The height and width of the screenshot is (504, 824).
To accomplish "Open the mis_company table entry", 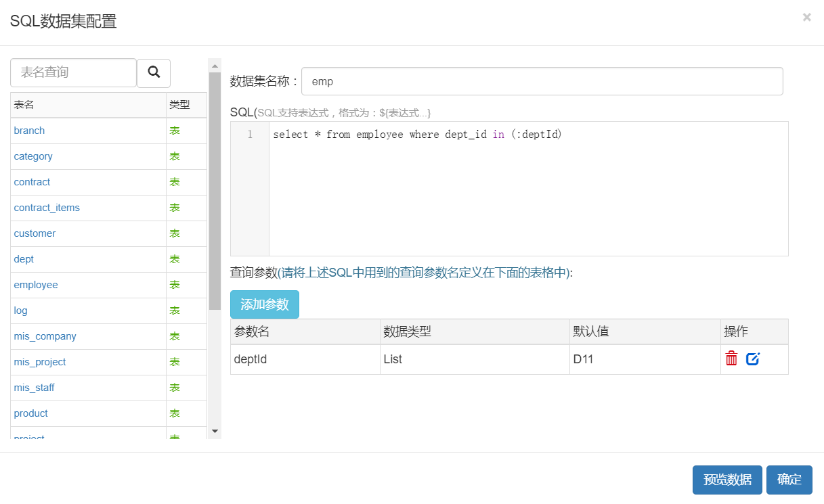I will click(x=45, y=336).
